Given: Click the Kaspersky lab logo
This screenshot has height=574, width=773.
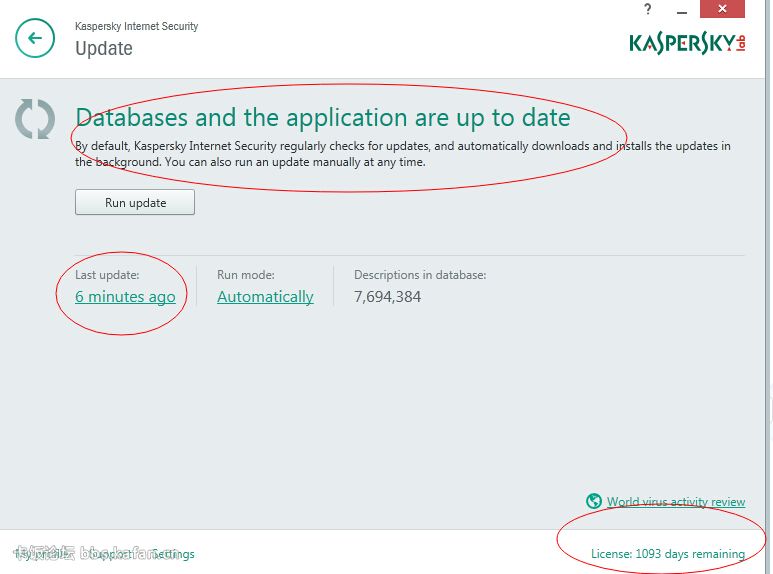Looking at the screenshot, I should (687, 43).
